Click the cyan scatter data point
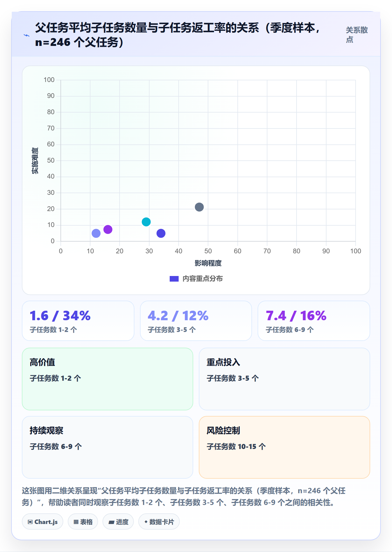Viewport: 392px width, 552px height. [x=146, y=222]
